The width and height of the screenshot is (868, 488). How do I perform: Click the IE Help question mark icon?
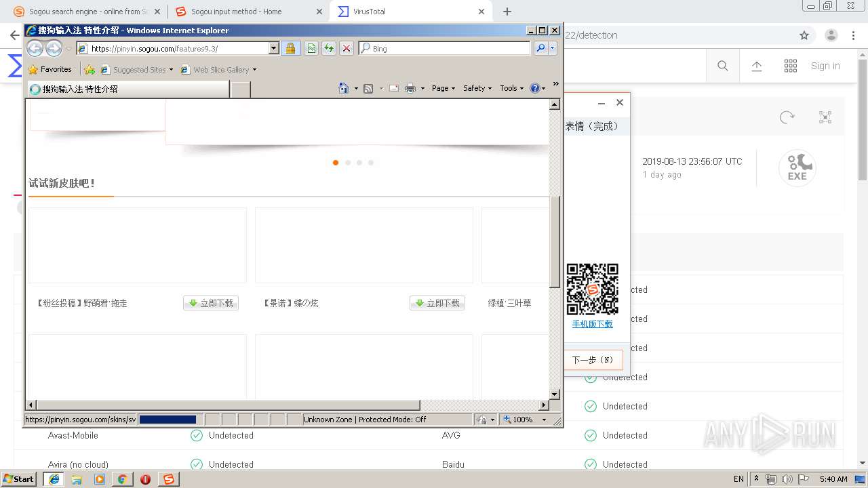point(535,88)
